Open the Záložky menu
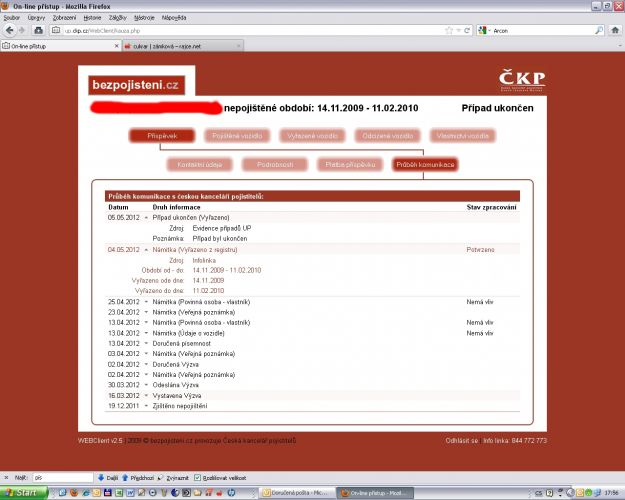The width and height of the screenshot is (625, 500). (x=118, y=18)
